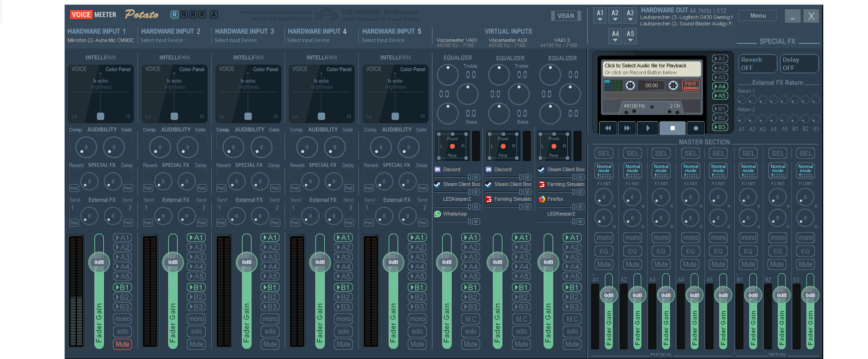Select an input device for Hardware Input 3
The image size is (868, 359).
click(235, 40)
